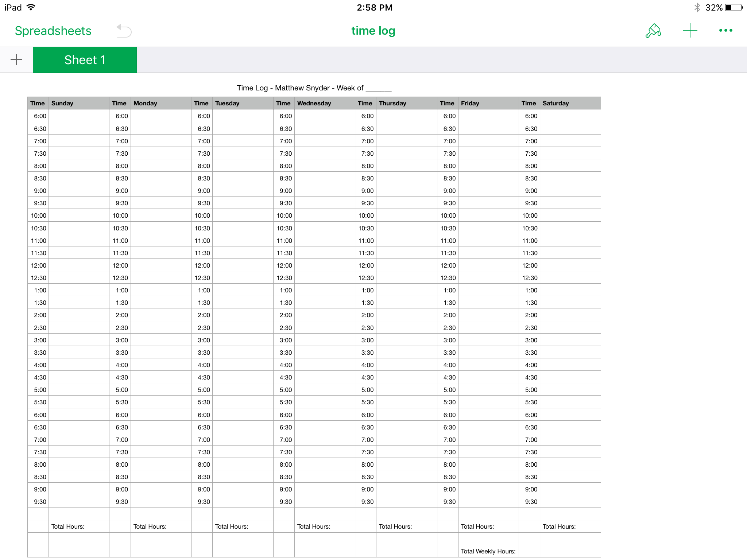Select the Total Weekly Hours cell
747x560 pixels.
[x=489, y=551]
